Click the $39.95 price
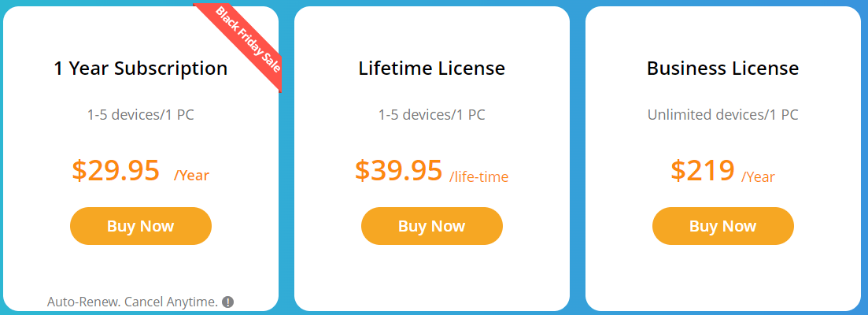 399,171
